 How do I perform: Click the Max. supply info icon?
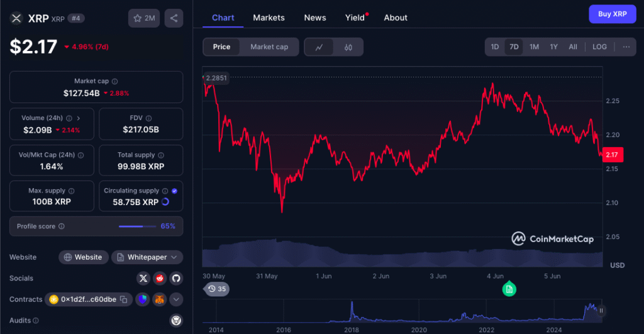point(72,191)
